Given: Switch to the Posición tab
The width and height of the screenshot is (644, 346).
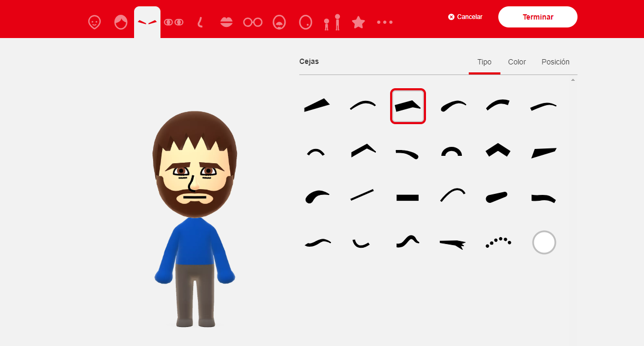Looking at the screenshot, I should (555, 62).
